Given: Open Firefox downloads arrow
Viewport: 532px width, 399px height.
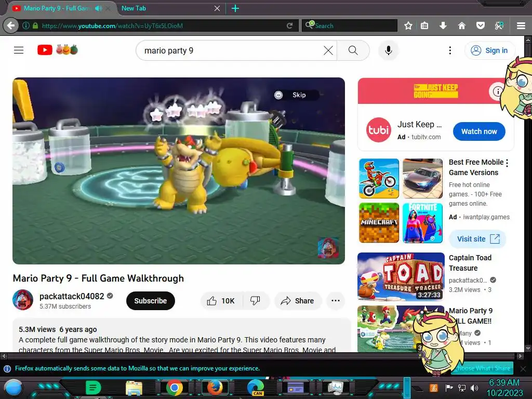Looking at the screenshot, I should click(443, 25).
